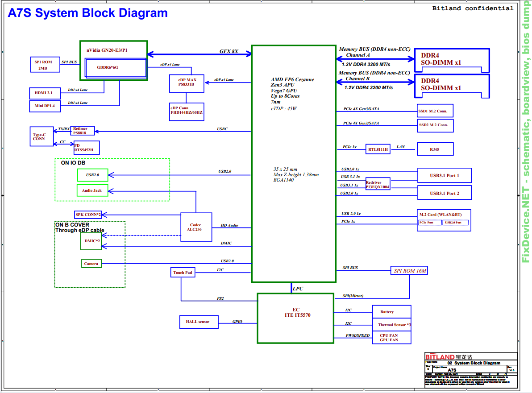532x393 pixels.
Task: Click the SPI ROM 2MB block
Action: pyautogui.click(x=45, y=64)
